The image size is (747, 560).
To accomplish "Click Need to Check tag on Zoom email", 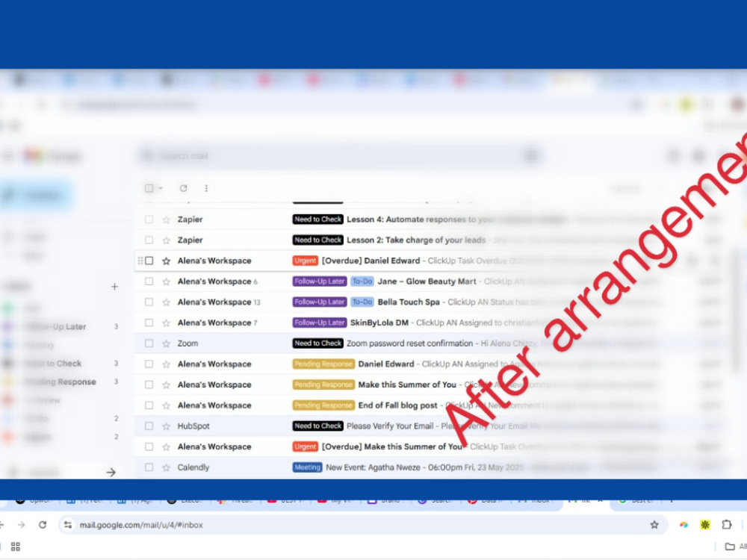I will 317,343.
